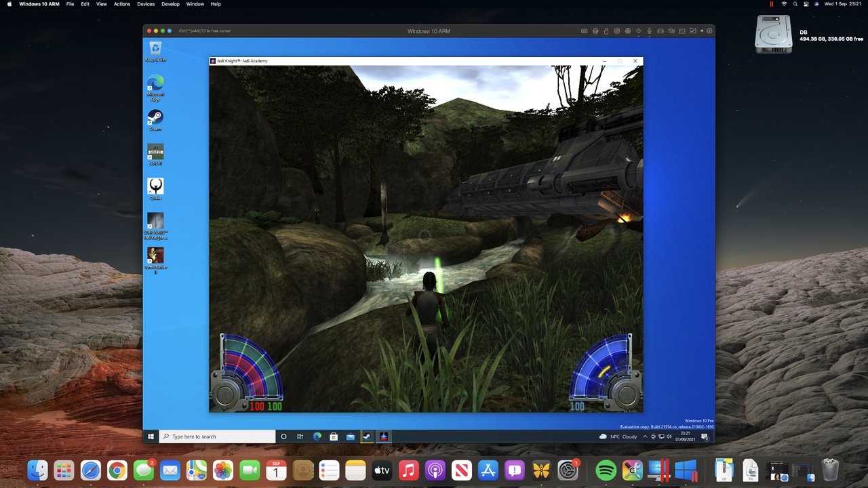Open the Help menu

[216, 4]
